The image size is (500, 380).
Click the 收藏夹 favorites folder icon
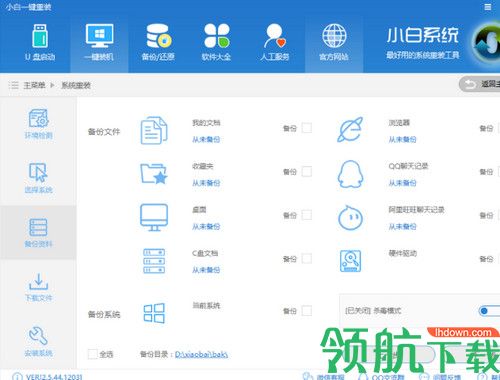(x=154, y=174)
